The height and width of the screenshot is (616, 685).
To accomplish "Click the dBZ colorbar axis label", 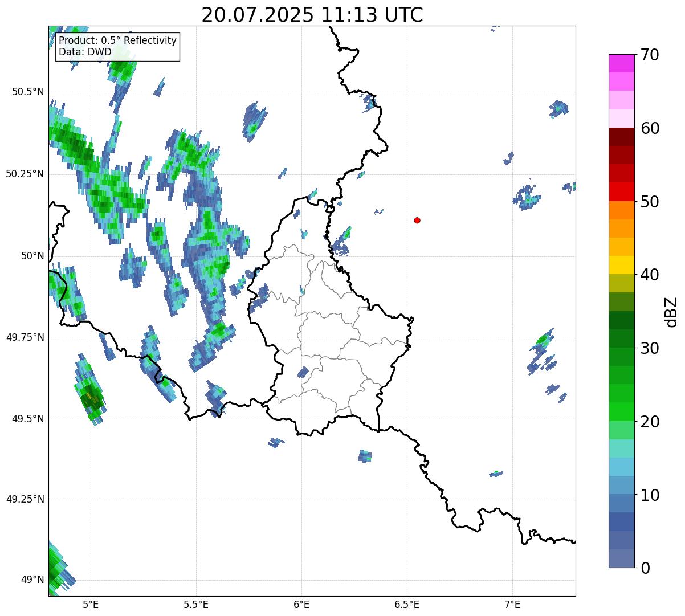I will tap(671, 311).
